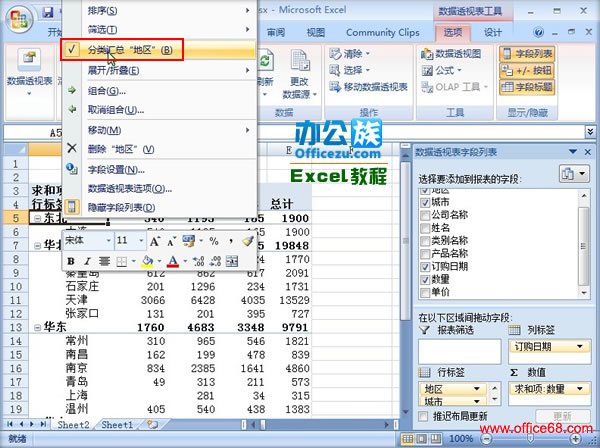This screenshot has height=448, width=600.
Task: Click 移动数据透视表 move PivotTable
Action: coord(368,87)
